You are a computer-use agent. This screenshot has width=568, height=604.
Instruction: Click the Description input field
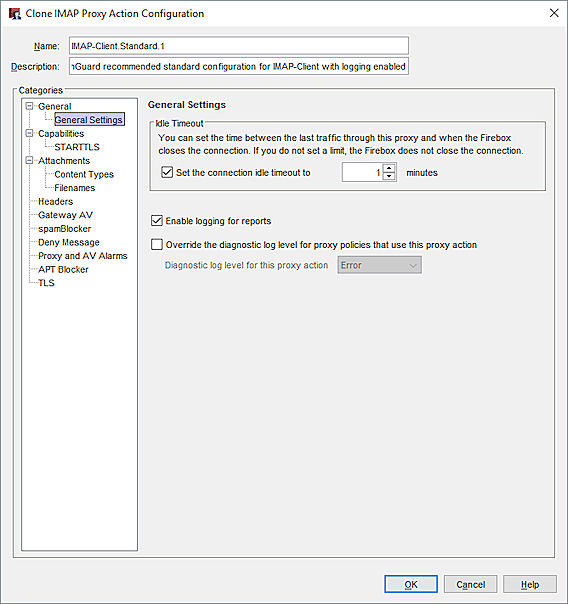pyautogui.click(x=239, y=66)
